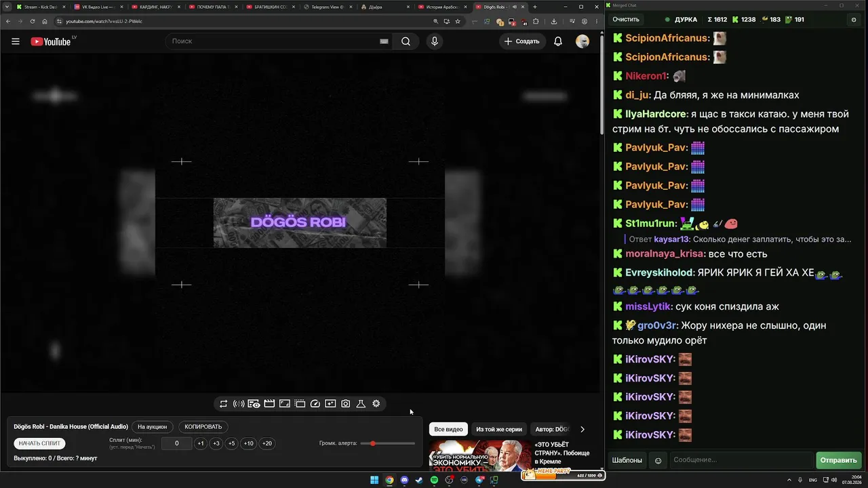Add +5 minutes to split
Viewport: 868px width, 488px height.
point(232,443)
